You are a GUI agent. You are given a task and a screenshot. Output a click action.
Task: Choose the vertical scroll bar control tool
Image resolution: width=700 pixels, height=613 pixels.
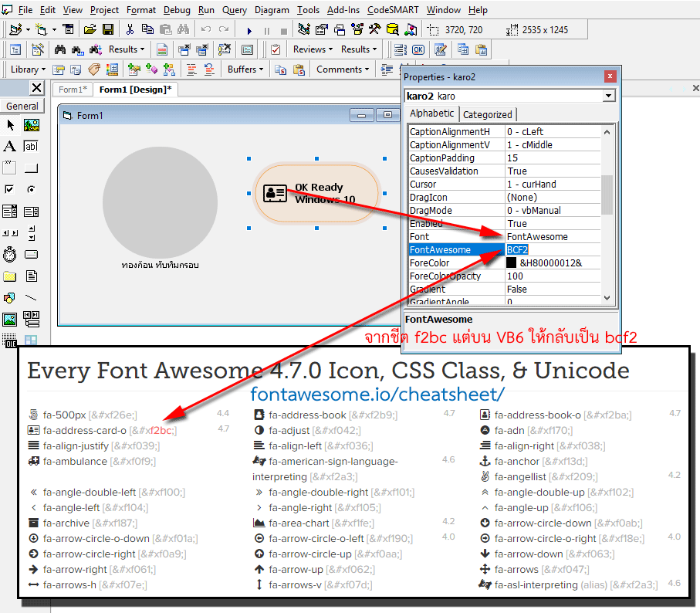point(31,232)
